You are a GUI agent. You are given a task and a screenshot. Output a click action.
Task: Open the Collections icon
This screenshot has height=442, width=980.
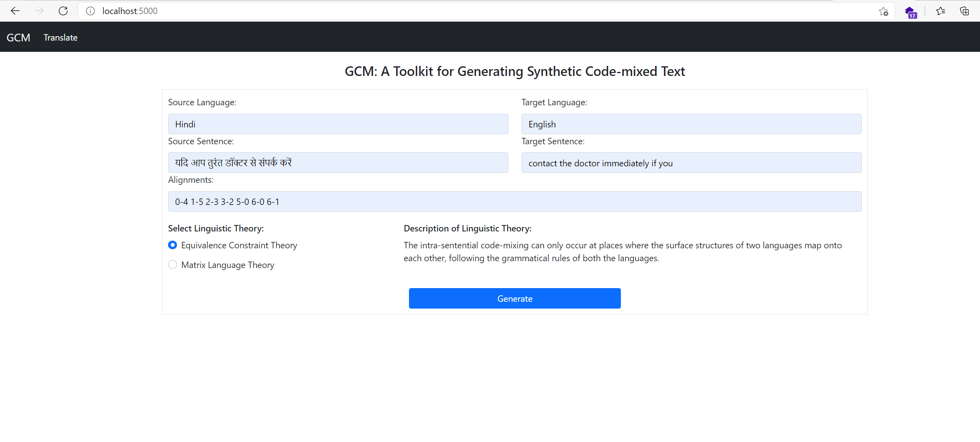[x=964, y=11]
